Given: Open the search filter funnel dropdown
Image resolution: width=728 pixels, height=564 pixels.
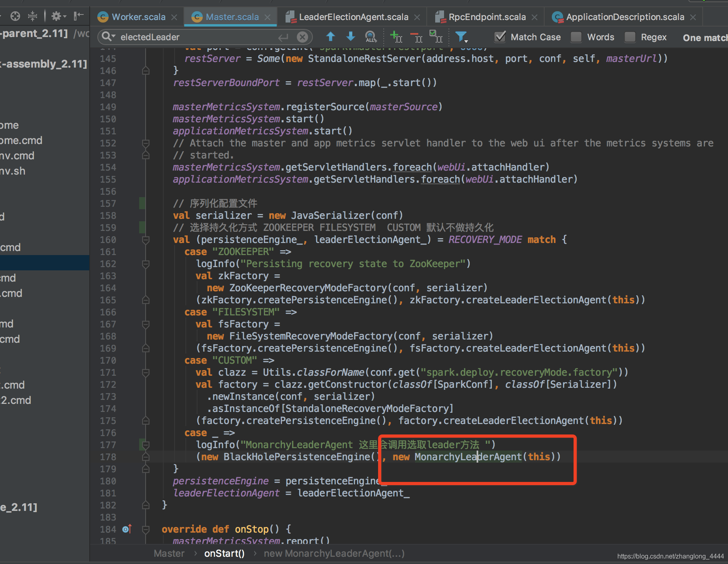Looking at the screenshot, I should pyautogui.click(x=461, y=37).
